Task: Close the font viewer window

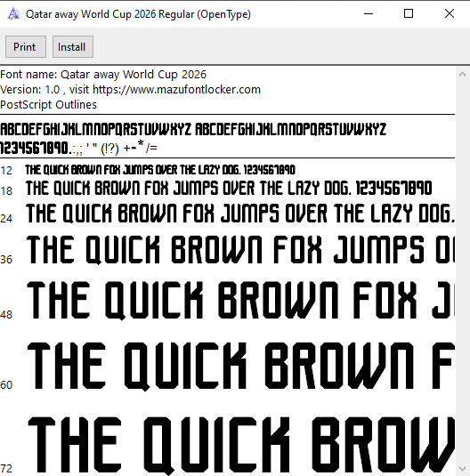Action: [x=450, y=13]
